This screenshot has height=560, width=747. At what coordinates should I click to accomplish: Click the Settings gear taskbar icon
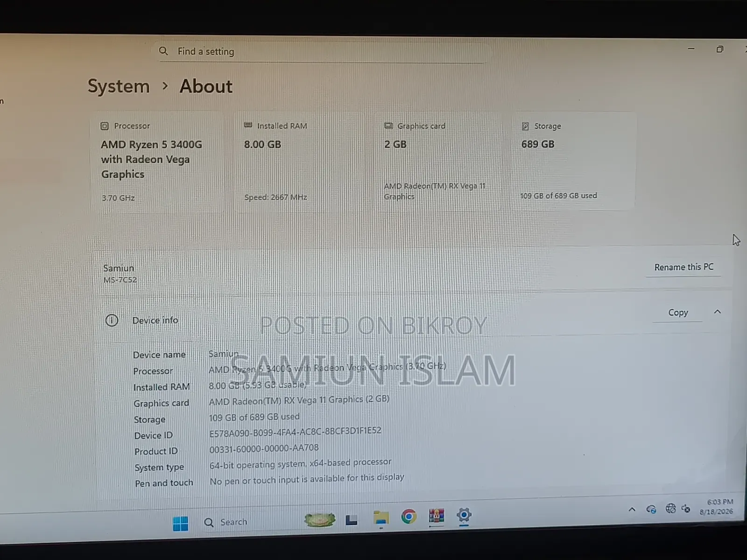coord(464,515)
